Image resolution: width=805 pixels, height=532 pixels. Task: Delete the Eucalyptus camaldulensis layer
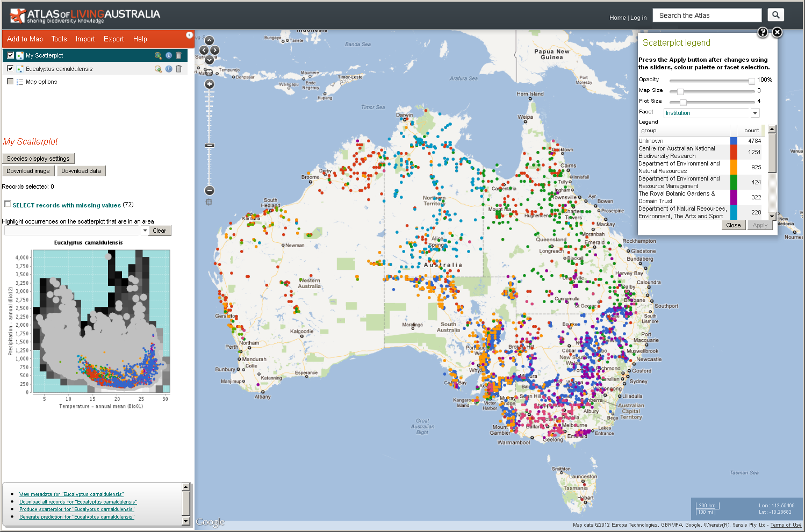pyautogui.click(x=179, y=69)
